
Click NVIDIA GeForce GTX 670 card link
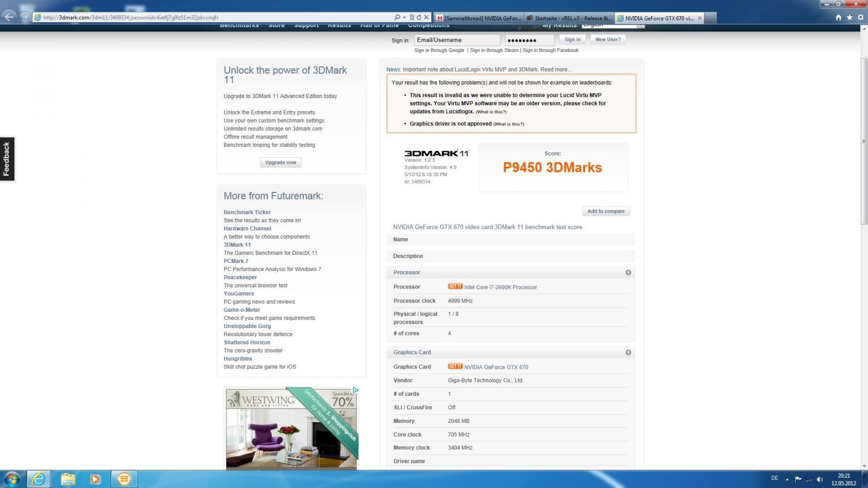(x=496, y=367)
